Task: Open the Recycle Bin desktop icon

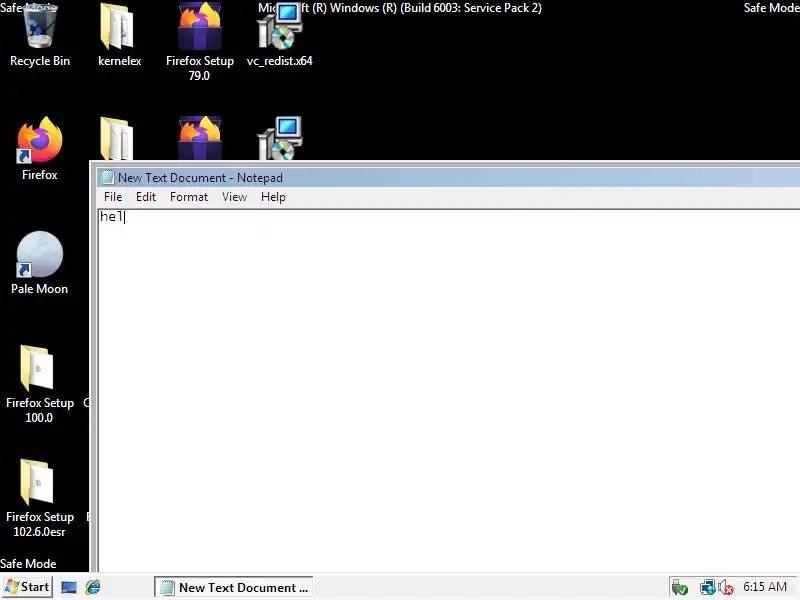Action: pos(40,35)
